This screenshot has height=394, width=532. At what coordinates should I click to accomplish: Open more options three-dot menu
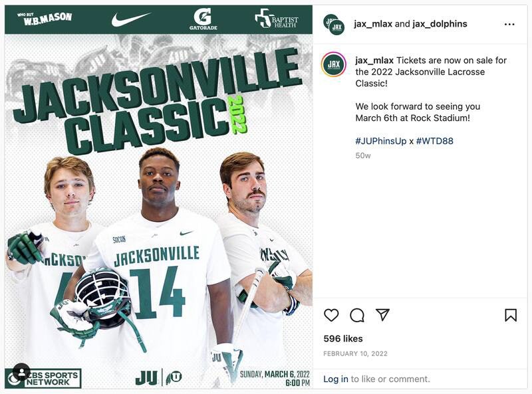click(509, 25)
